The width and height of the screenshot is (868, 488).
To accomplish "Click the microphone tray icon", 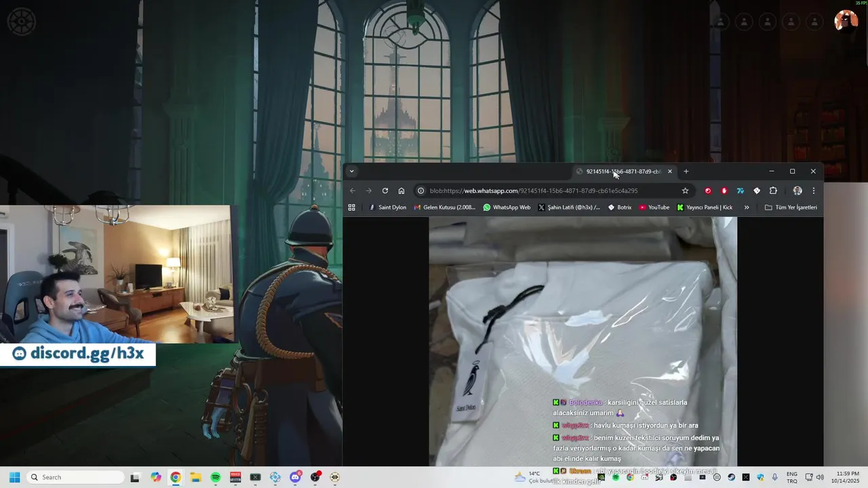I will point(774,477).
